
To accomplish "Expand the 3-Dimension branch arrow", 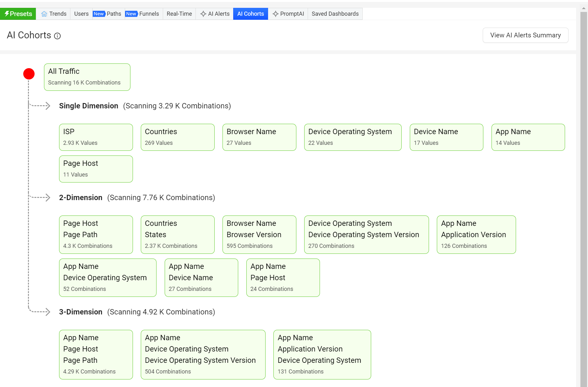I will (x=47, y=312).
